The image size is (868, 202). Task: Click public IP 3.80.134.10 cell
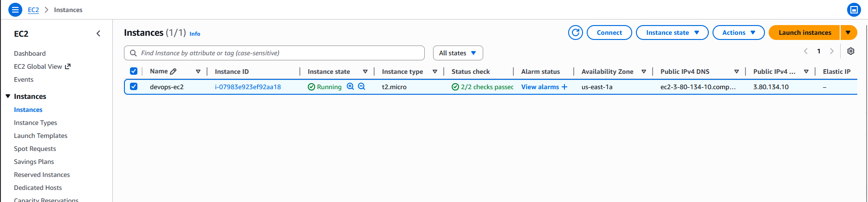771,87
